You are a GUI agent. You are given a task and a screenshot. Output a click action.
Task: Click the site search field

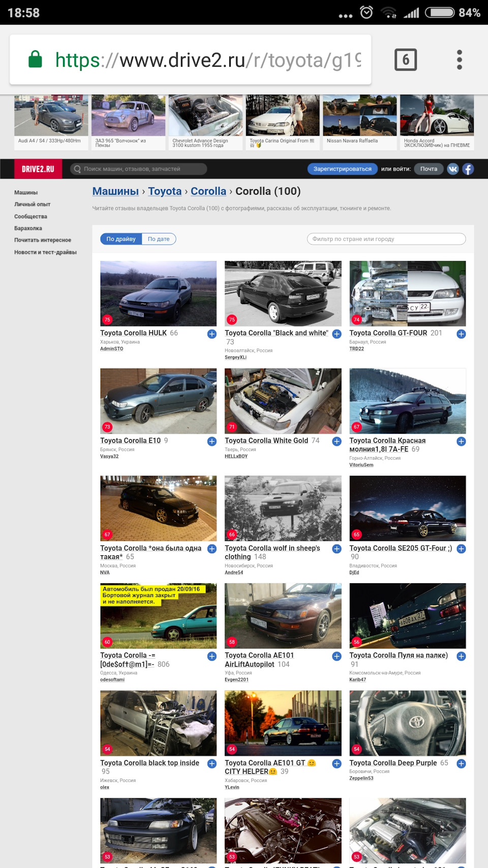pyautogui.click(x=138, y=169)
